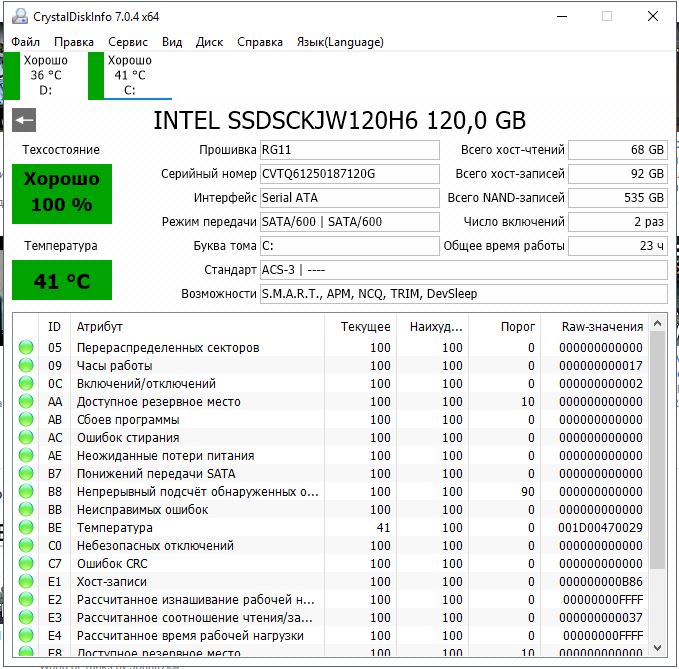The width and height of the screenshot is (679, 669).
Task: Click status orb for Ошибок стирания row
Action: click(x=26, y=437)
